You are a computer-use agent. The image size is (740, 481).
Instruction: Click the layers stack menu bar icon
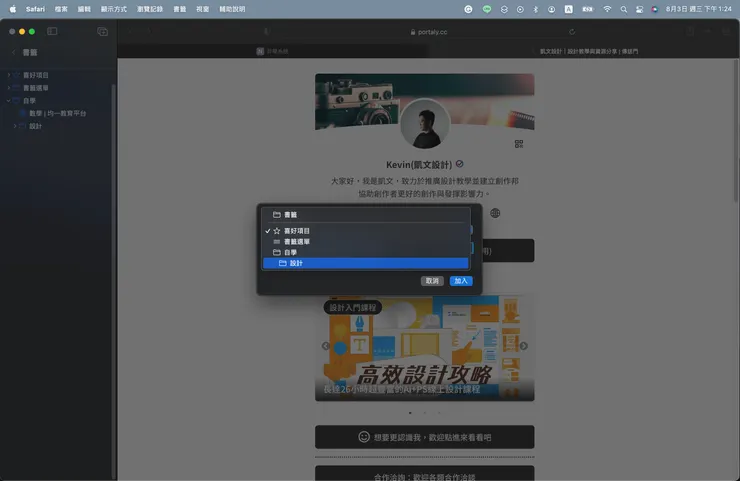[504, 9]
